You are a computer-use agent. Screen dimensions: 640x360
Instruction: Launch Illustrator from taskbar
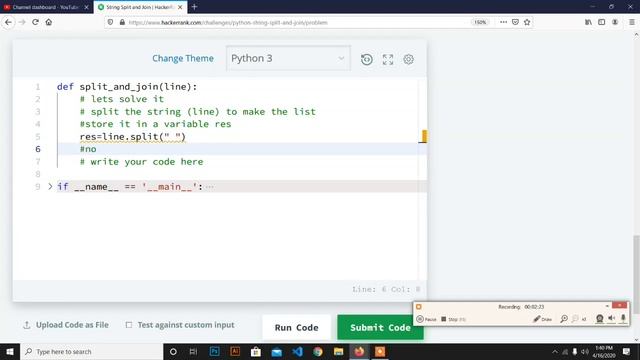235,351
